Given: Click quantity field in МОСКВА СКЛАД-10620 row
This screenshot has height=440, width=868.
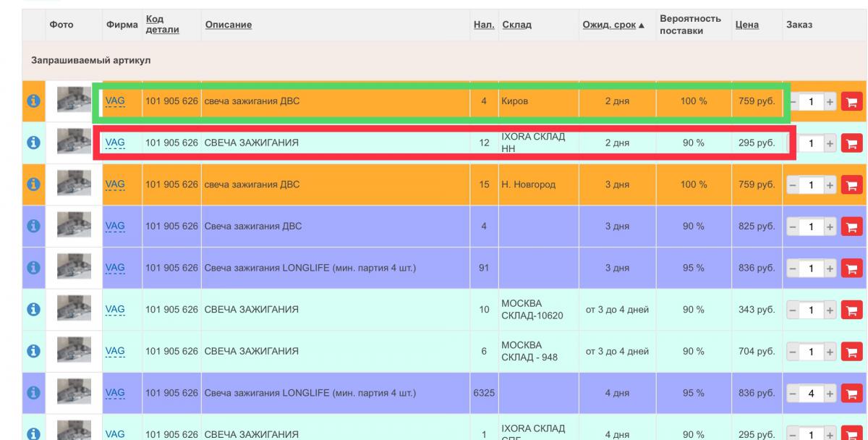Looking at the screenshot, I should [812, 310].
